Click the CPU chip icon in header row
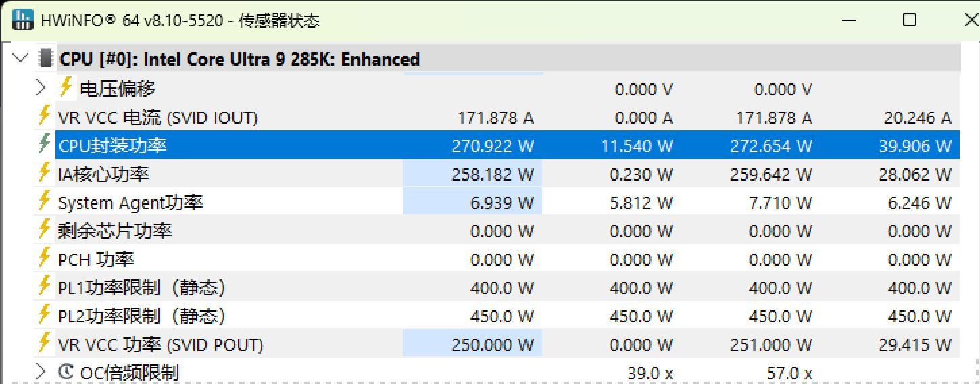This screenshot has width=980, height=384. tap(46, 59)
